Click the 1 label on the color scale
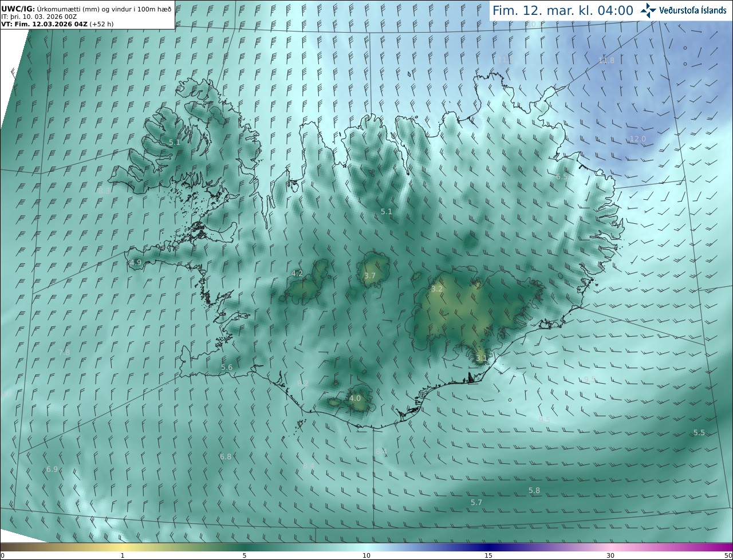This screenshot has height=560, width=733. [x=123, y=555]
